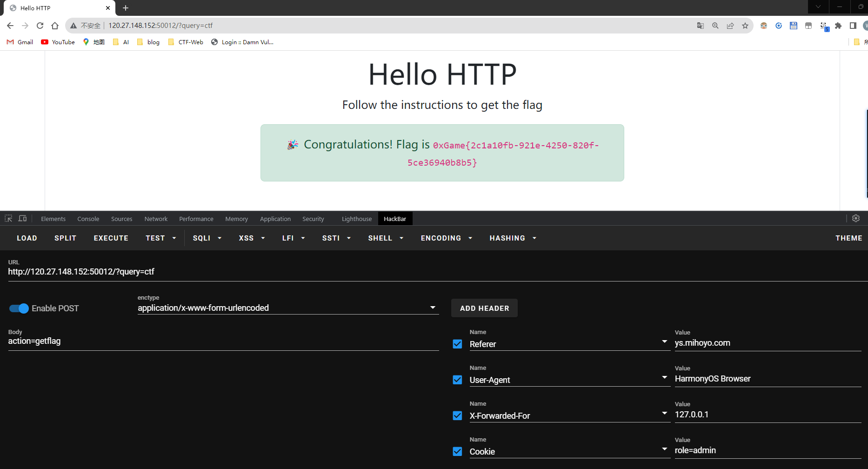
Task: Uncheck the Referer header checkbox
Action: tap(458, 344)
